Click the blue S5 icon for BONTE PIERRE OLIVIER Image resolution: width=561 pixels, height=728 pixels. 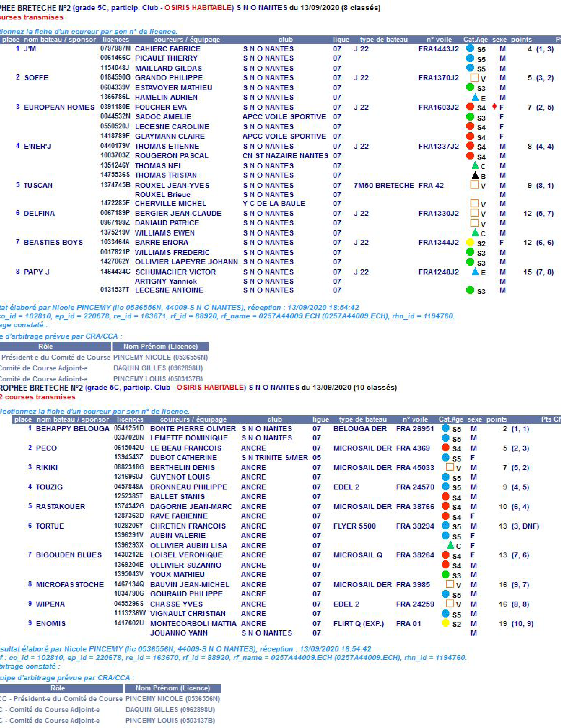coord(445,428)
